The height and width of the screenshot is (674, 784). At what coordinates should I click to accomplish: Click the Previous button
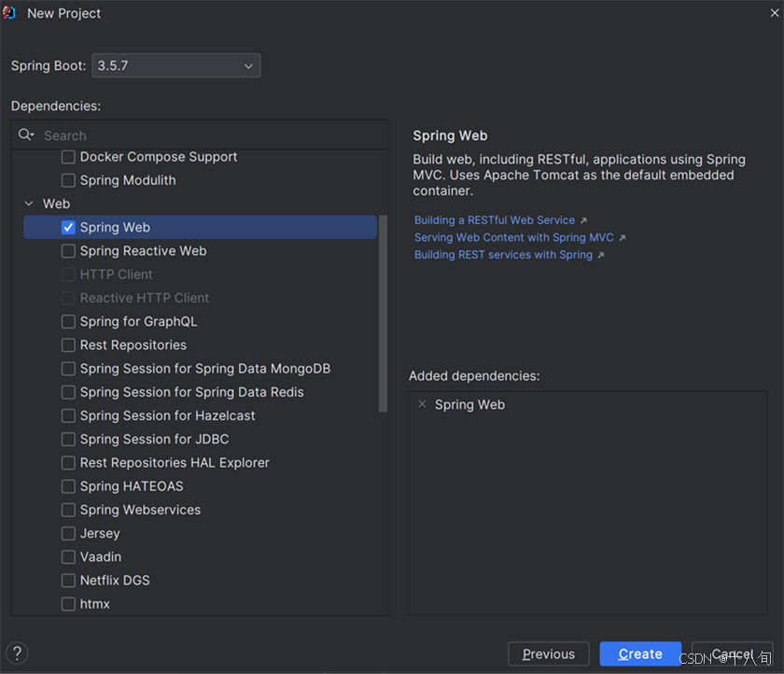coord(549,653)
